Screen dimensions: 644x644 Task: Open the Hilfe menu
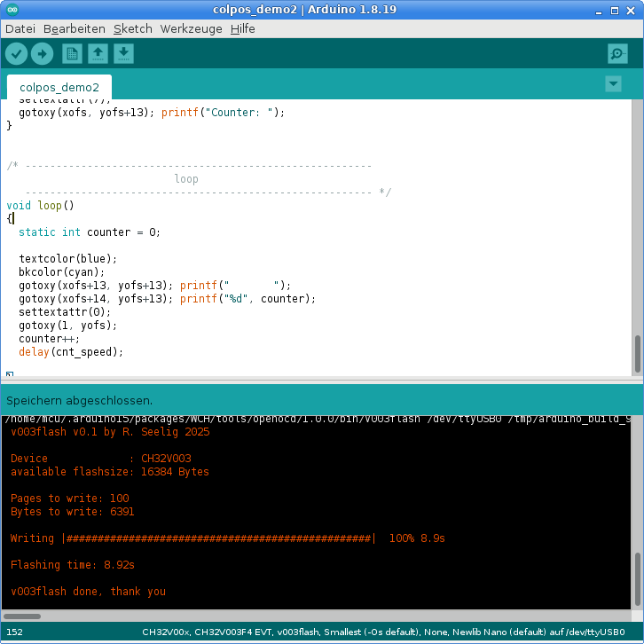(242, 28)
